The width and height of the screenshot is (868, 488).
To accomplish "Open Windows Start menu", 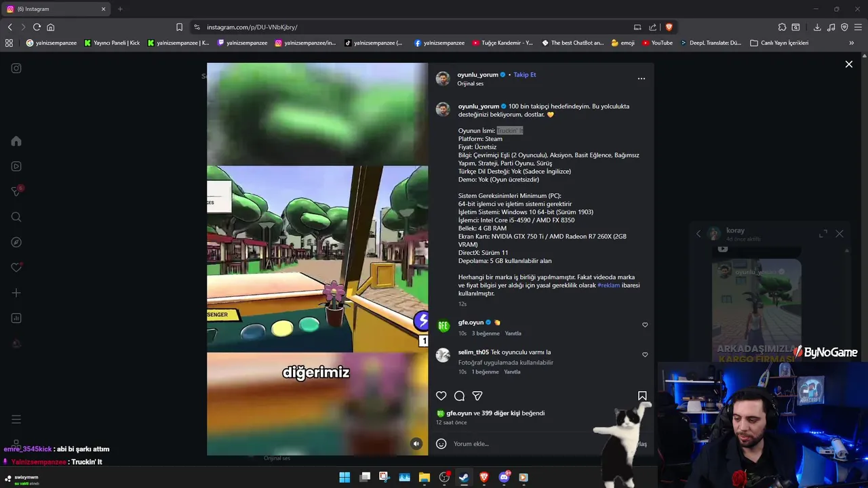I will point(344,477).
